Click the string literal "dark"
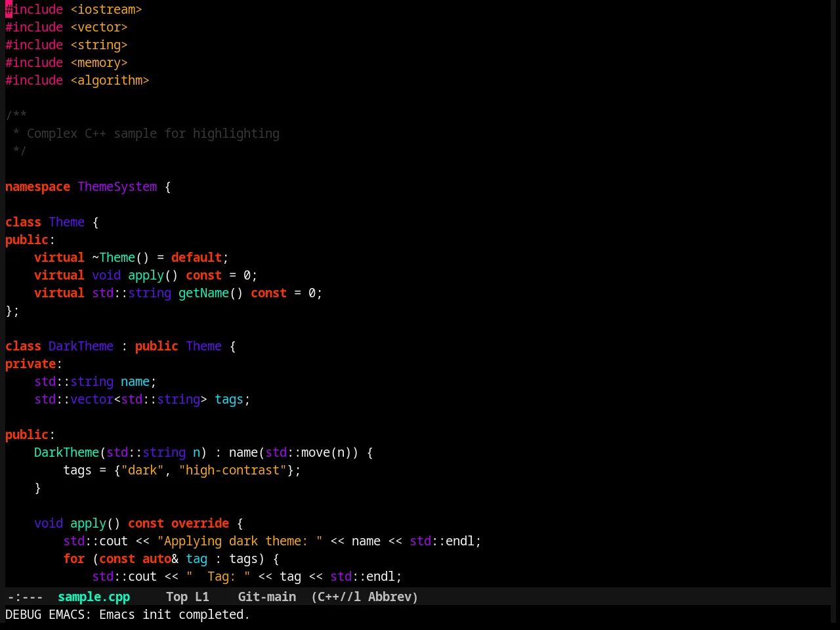Screen dimensions: 840x630 click(x=142, y=470)
